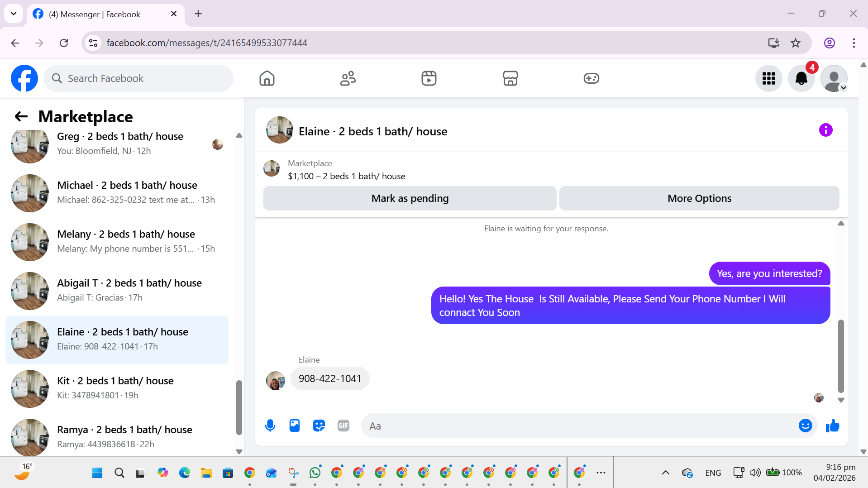Click Mark as pending button

pos(410,198)
